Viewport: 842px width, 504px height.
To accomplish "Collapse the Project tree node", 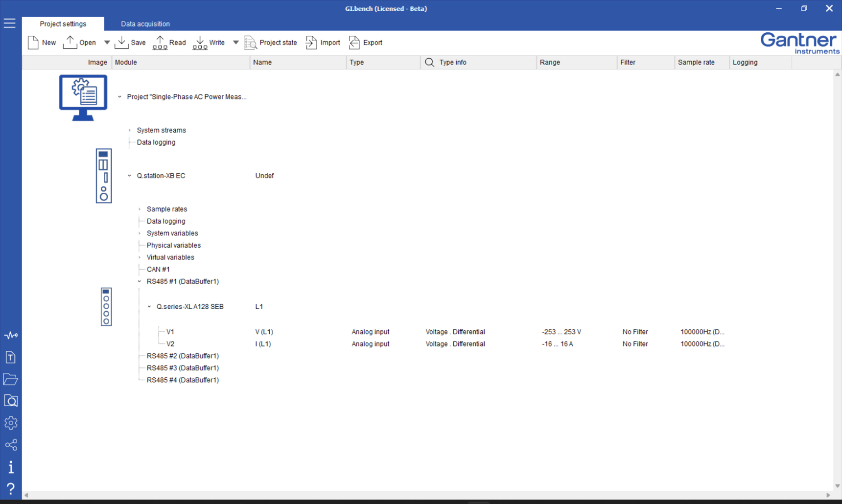I will click(119, 97).
